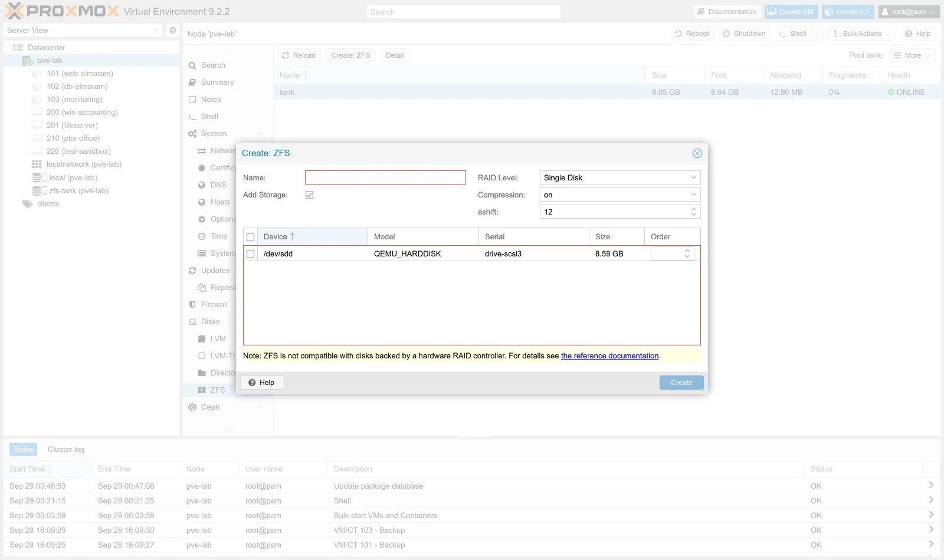The width and height of the screenshot is (944, 560).
Task: Select the 101 (web-almaram) container icon
Action: (x=37, y=74)
